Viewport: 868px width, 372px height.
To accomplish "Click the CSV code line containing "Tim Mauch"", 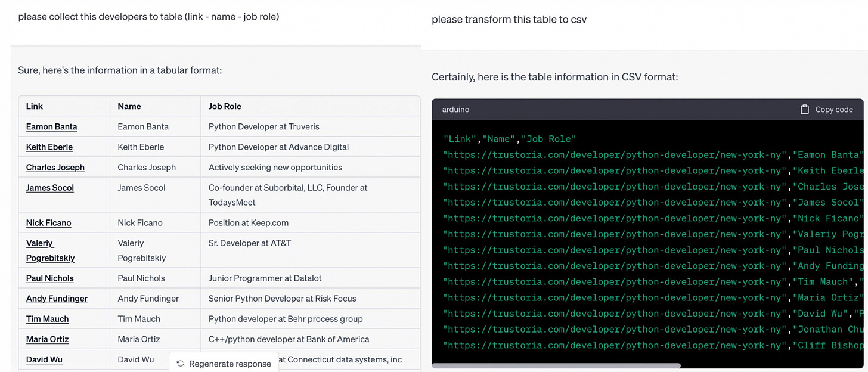I will [653, 281].
